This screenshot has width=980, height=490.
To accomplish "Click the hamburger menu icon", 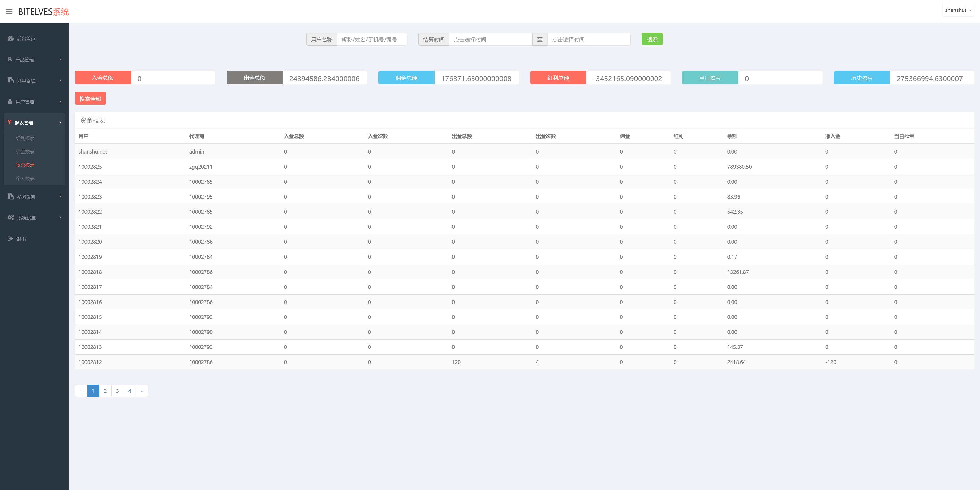I will pyautogui.click(x=9, y=12).
